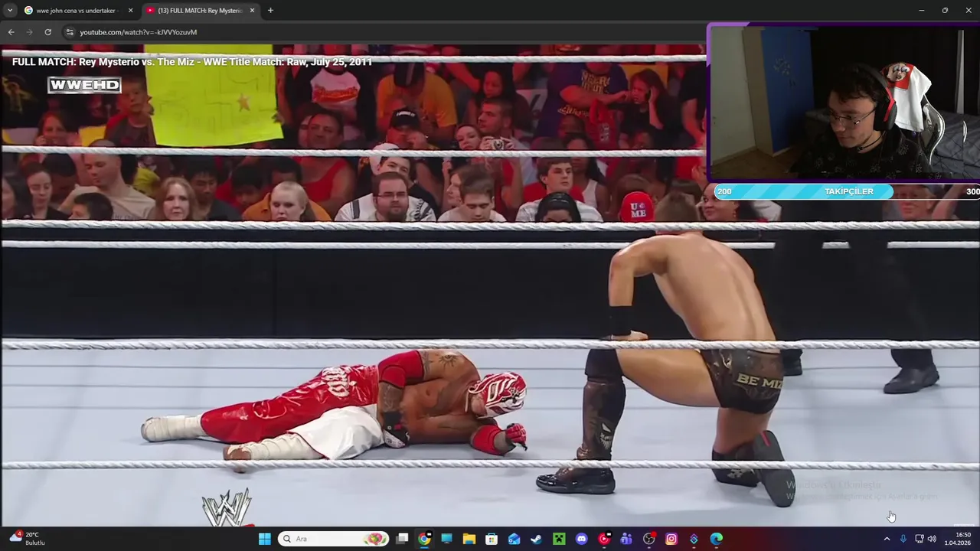Click the taskbar search box labeled Ara
Viewport: 980px width, 551px height.
[x=333, y=539]
